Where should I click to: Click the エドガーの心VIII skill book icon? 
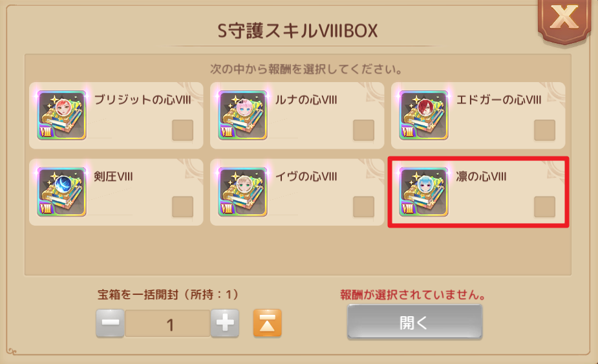[423, 115]
